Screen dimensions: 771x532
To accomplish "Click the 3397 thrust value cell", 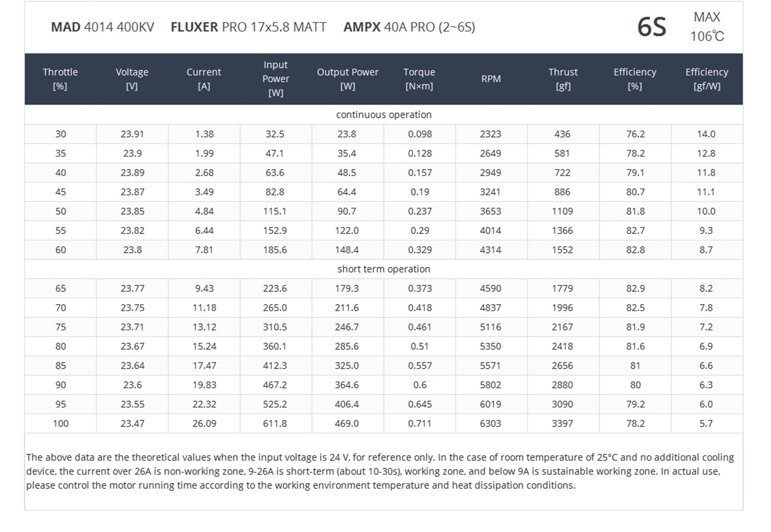I will coord(563,424).
